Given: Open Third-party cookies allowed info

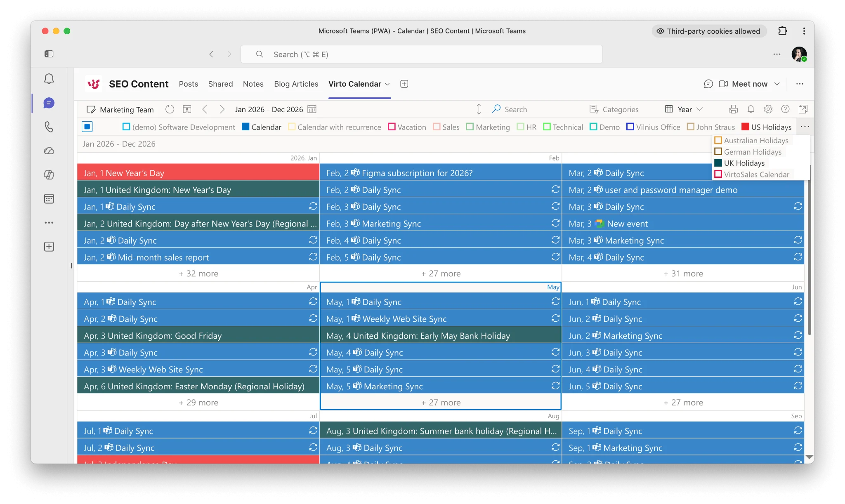Looking at the screenshot, I should pos(709,31).
